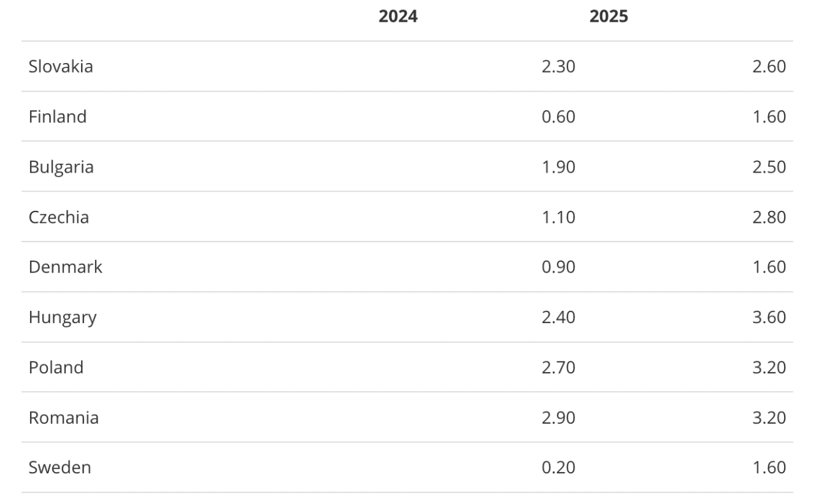Click the Romania country name

point(63,418)
